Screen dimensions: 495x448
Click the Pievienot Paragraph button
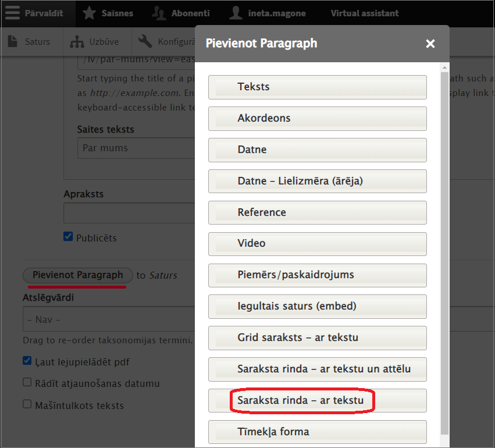78,275
